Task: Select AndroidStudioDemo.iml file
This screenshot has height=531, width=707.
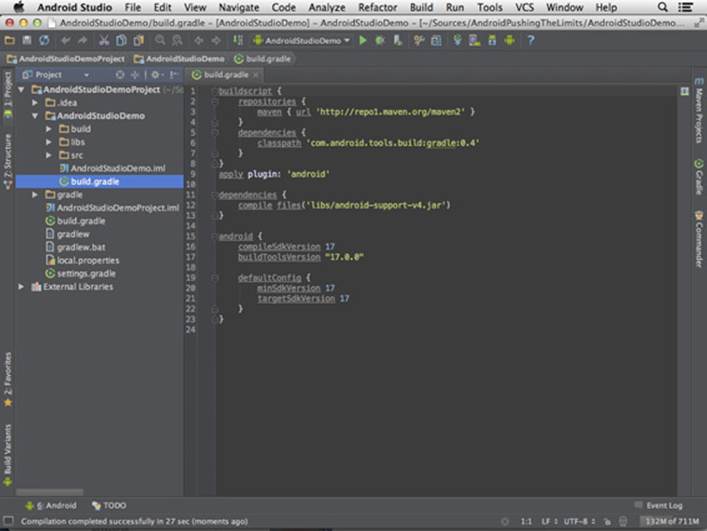Action: [x=112, y=168]
